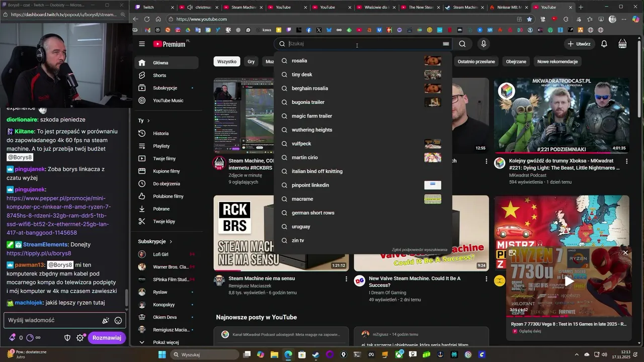Click the Utwórz create button
The height and width of the screenshot is (362, 644).
click(x=579, y=44)
